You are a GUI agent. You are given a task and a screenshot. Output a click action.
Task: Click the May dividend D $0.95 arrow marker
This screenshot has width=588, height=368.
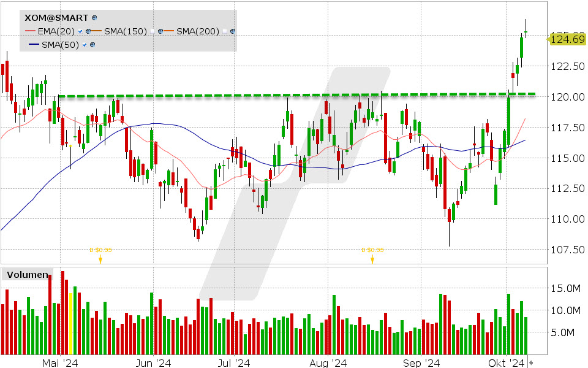click(x=100, y=259)
